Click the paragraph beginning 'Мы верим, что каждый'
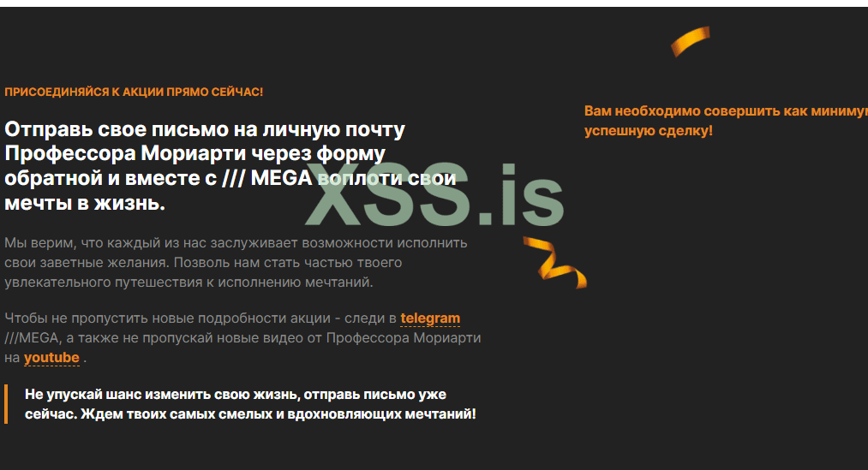This screenshot has width=868, height=470. [x=236, y=263]
